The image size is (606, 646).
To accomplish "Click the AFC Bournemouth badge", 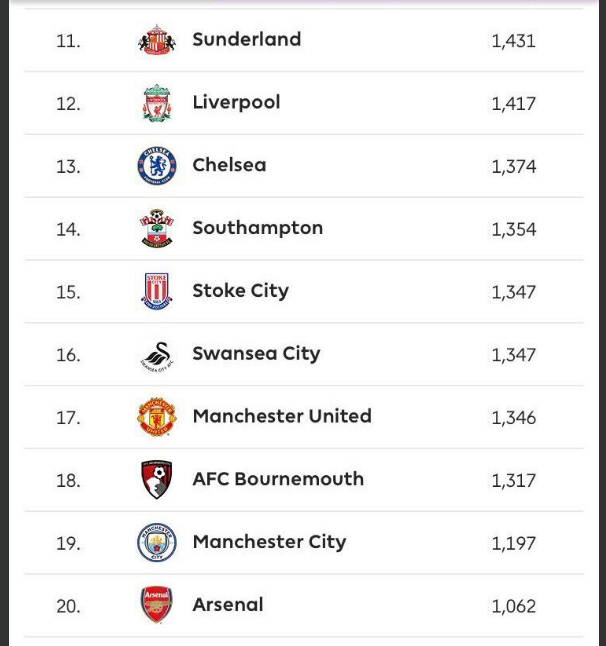I will 157,480.
